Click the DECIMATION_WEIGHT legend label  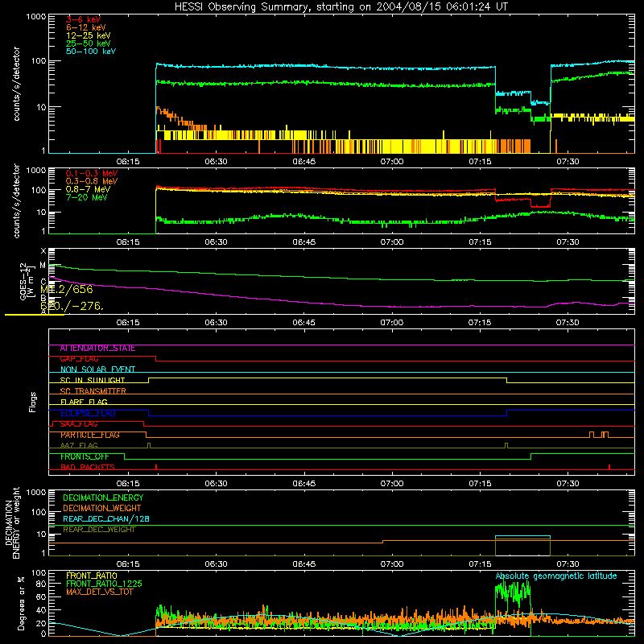(102, 509)
